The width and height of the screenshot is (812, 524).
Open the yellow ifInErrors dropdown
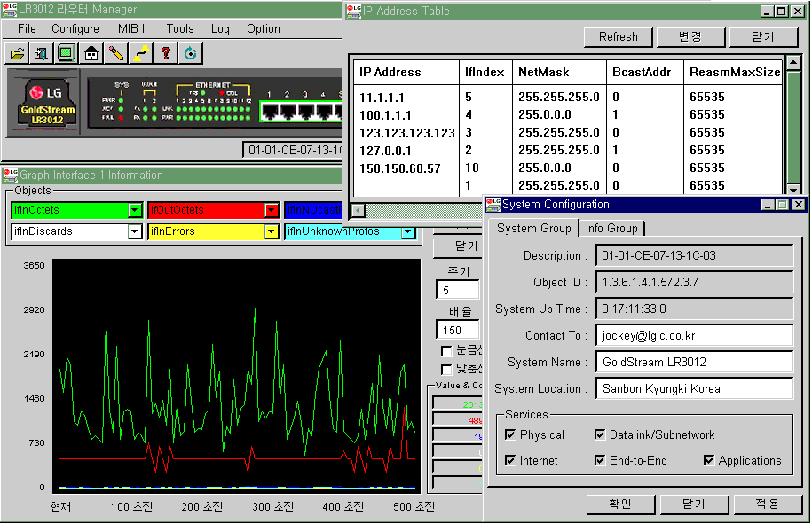pos(272,231)
